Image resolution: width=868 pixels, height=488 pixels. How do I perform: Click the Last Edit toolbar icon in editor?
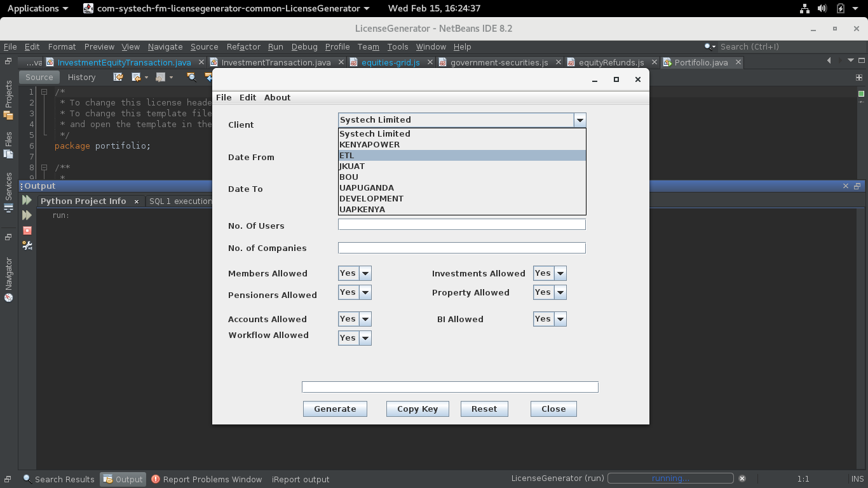tap(118, 77)
